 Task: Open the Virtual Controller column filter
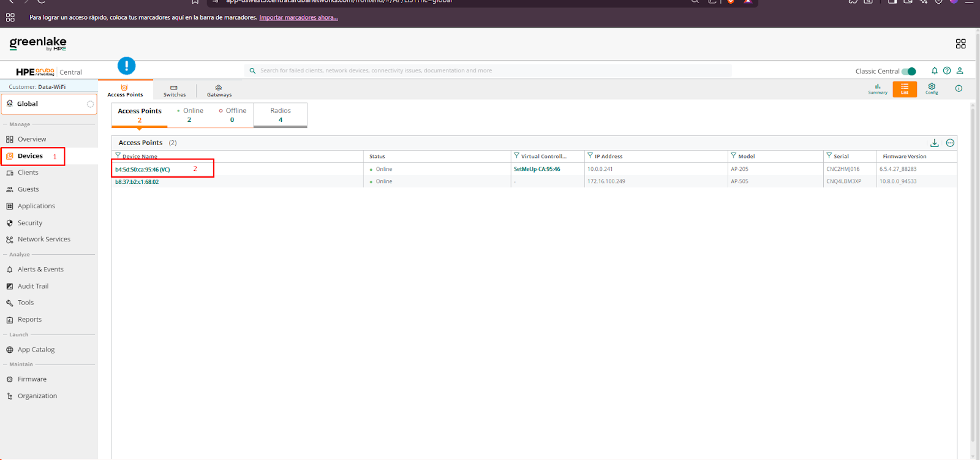tap(516, 156)
